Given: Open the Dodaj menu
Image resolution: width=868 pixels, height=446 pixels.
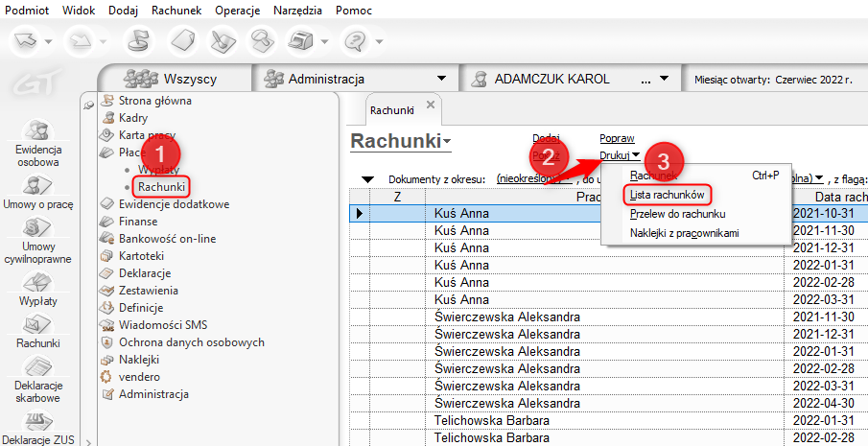Looking at the screenshot, I should (123, 11).
